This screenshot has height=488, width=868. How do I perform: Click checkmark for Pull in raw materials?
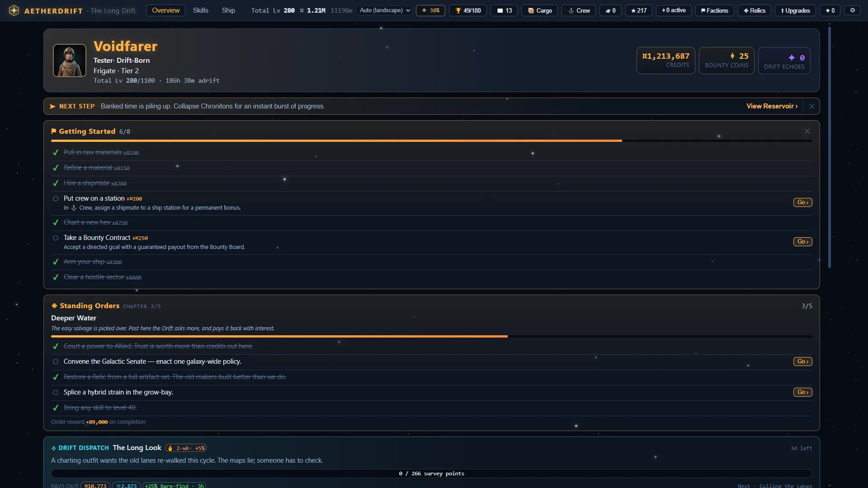pyautogui.click(x=56, y=153)
